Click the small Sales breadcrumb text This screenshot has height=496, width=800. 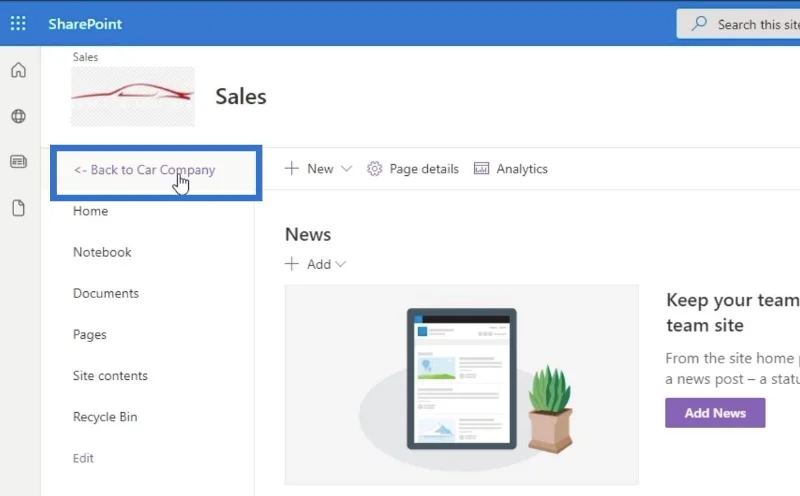85,57
